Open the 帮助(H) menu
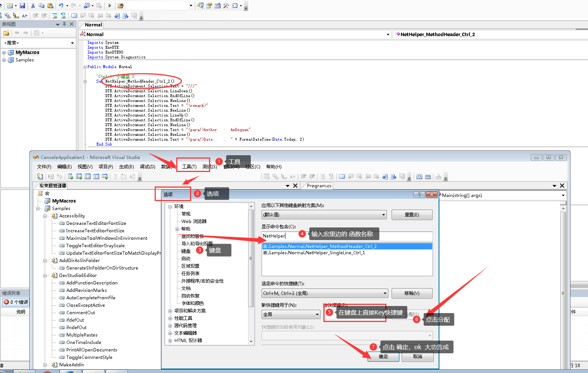 tap(274, 167)
